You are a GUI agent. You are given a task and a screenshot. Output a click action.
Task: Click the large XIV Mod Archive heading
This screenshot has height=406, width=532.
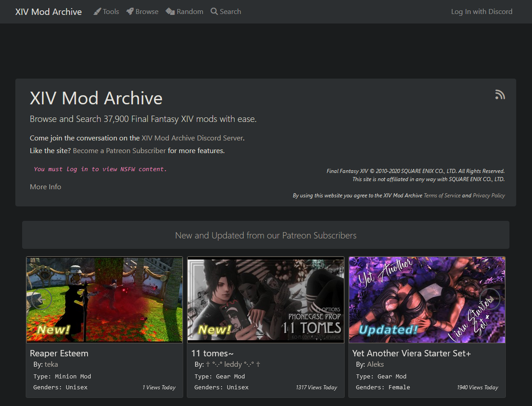coord(96,98)
